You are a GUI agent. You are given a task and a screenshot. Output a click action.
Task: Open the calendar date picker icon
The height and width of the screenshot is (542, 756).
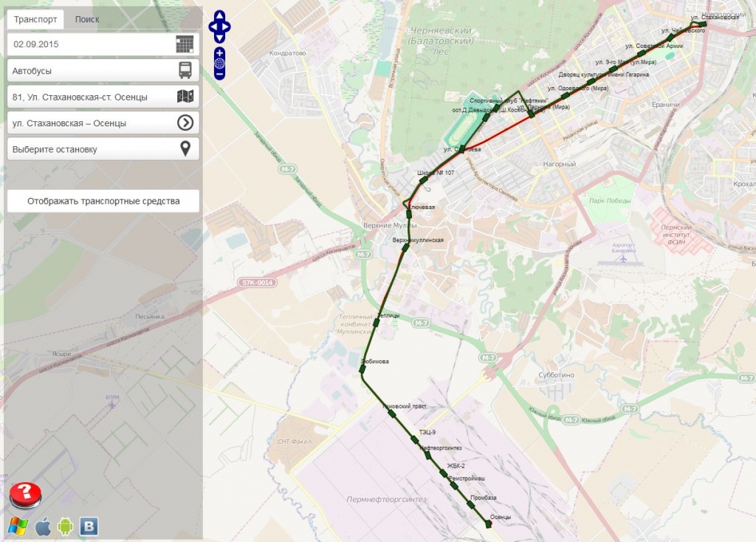185,44
